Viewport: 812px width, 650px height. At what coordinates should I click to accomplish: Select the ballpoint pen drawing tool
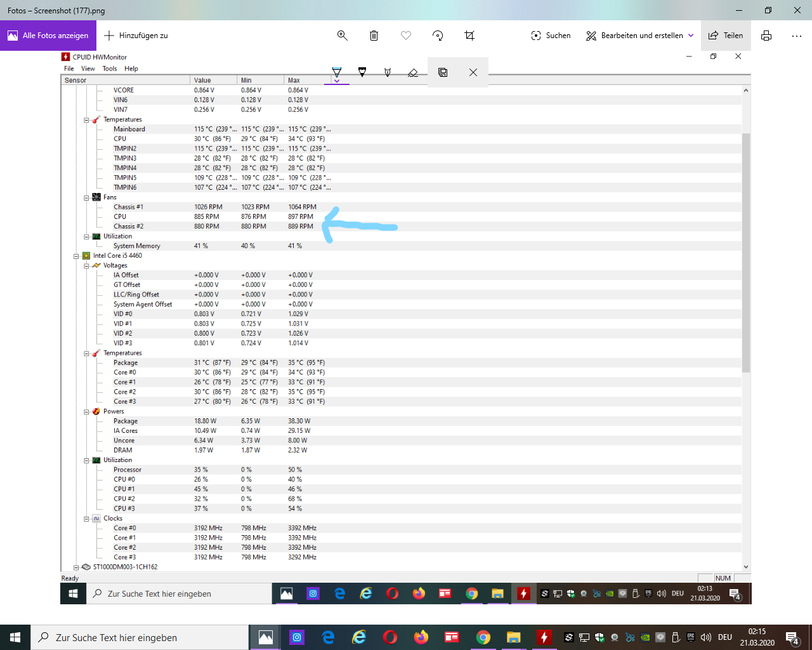coord(337,71)
